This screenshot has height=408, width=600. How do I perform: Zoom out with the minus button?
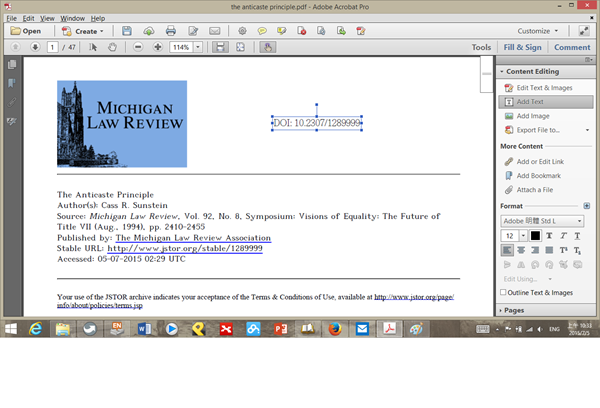pyautogui.click(x=138, y=47)
